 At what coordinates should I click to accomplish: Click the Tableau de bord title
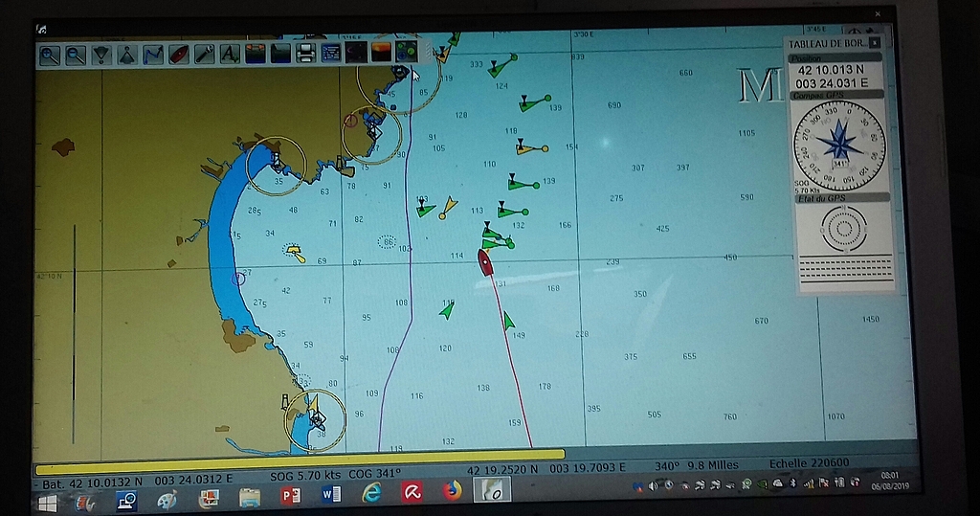tap(826, 44)
